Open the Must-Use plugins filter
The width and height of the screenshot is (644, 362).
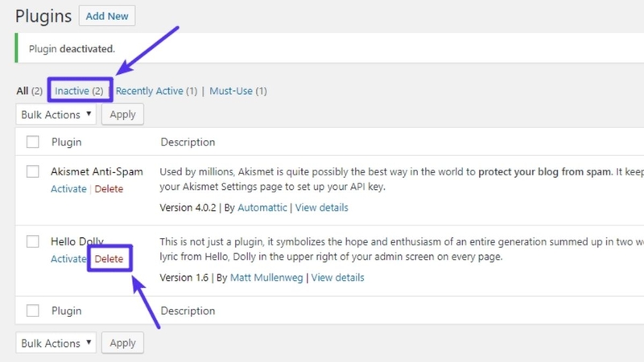click(231, 91)
